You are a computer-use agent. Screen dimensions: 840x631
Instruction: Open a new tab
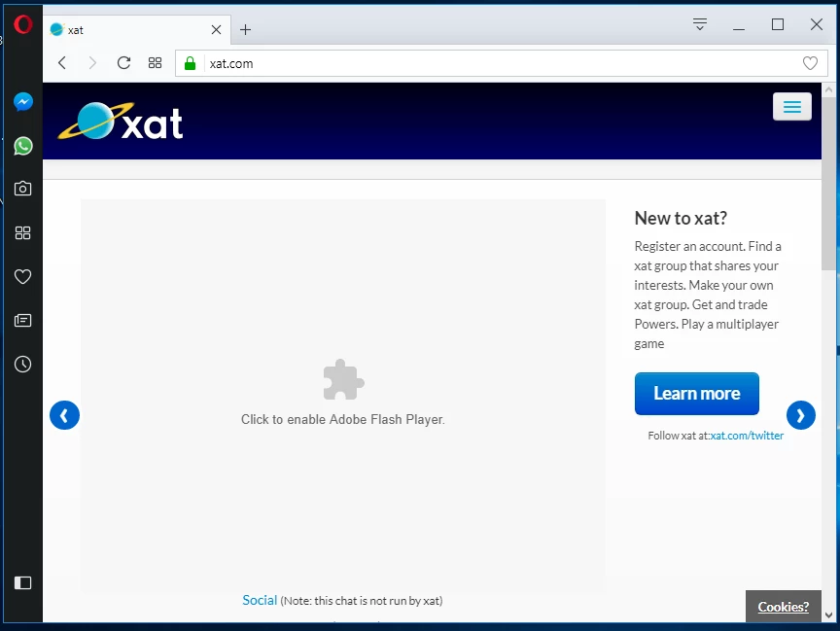[x=245, y=29]
